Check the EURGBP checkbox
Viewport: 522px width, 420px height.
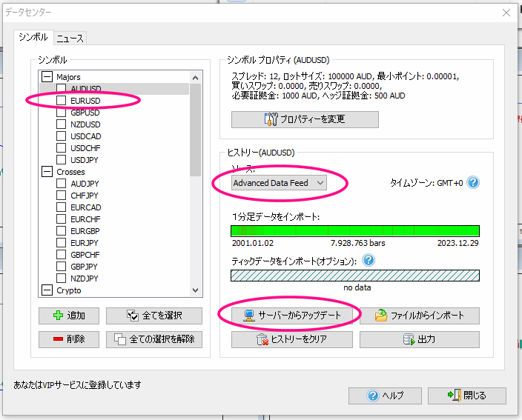(61, 231)
